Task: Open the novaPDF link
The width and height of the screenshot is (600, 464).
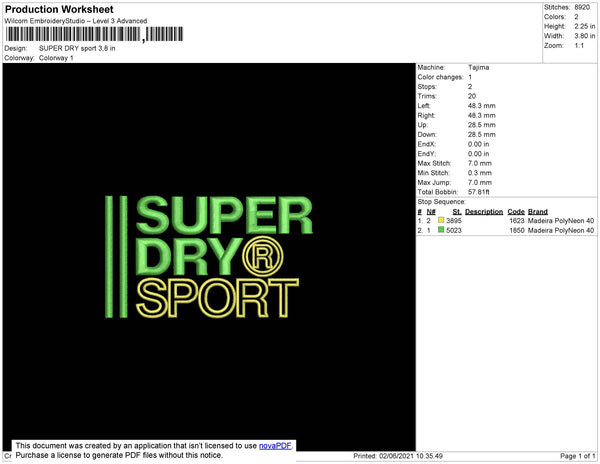Action: 275,446
